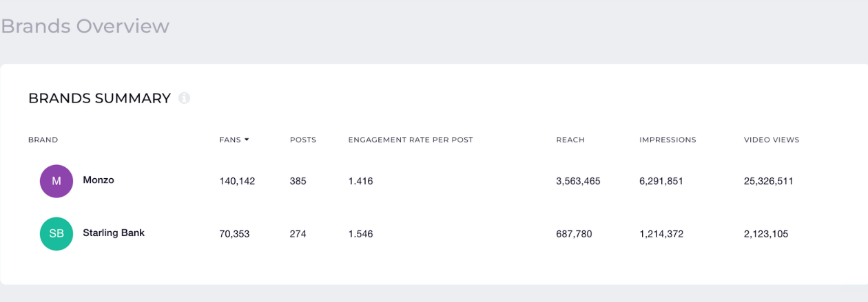Sort table by Posts column
The height and width of the screenshot is (302, 868).
point(303,140)
